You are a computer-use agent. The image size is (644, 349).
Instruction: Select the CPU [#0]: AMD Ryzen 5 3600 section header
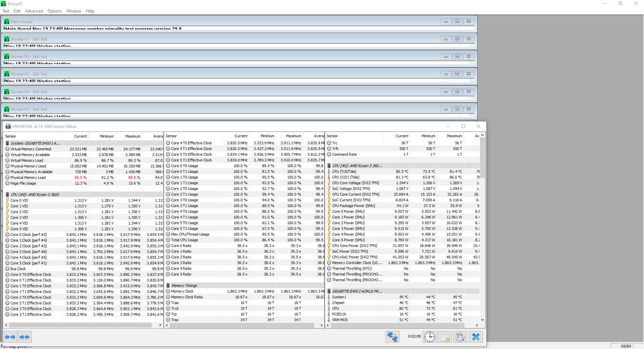coord(83,195)
